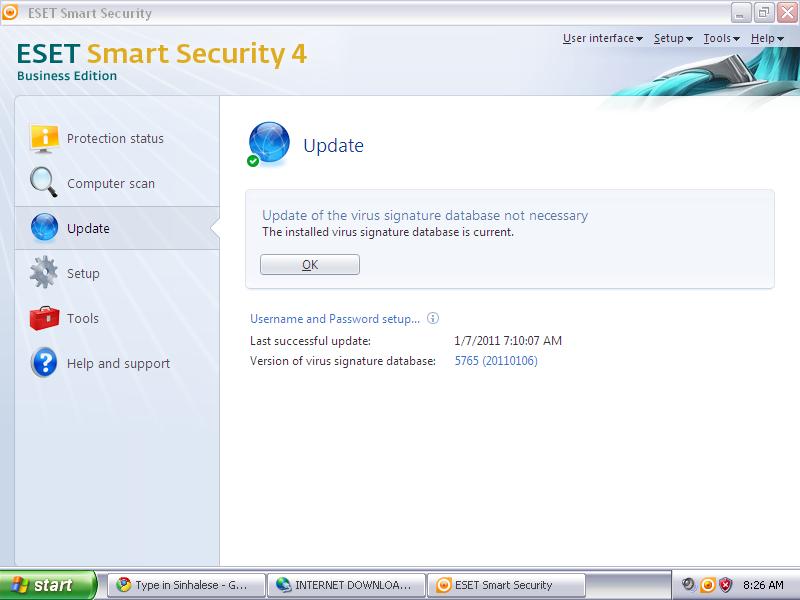This screenshot has height=600, width=800.
Task: Click the large Update globe header icon
Action: [x=268, y=144]
